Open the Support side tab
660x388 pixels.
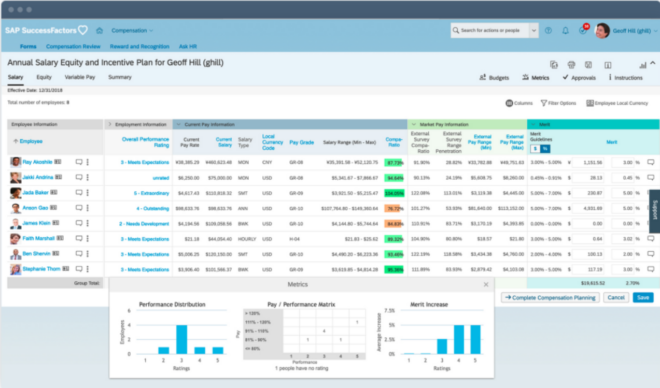pos(655,211)
